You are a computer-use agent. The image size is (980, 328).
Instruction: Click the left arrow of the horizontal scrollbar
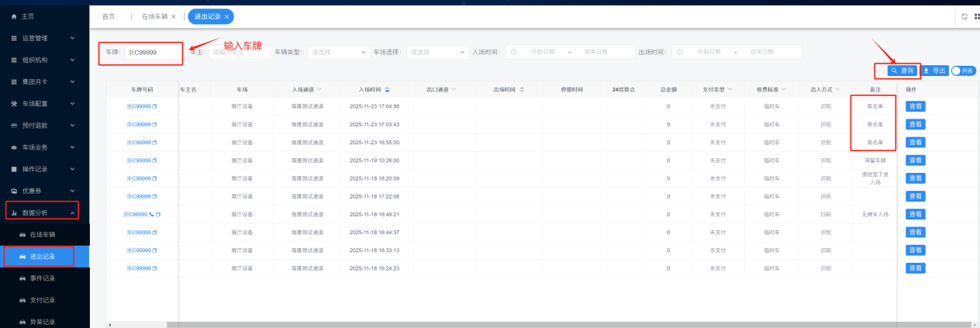click(109, 324)
